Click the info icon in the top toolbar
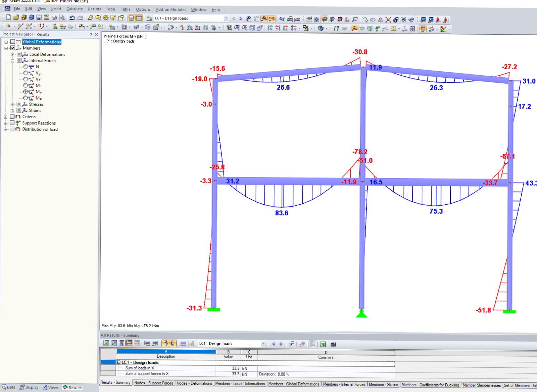Viewport: 537px width, 392px height. 396,19
